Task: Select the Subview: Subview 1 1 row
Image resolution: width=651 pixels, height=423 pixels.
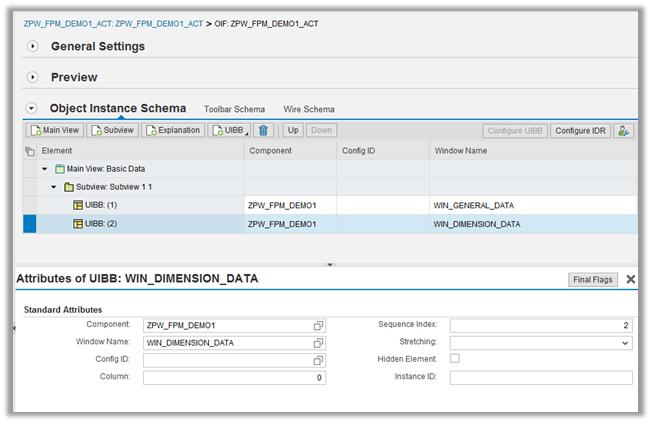Action: point(330,187)
